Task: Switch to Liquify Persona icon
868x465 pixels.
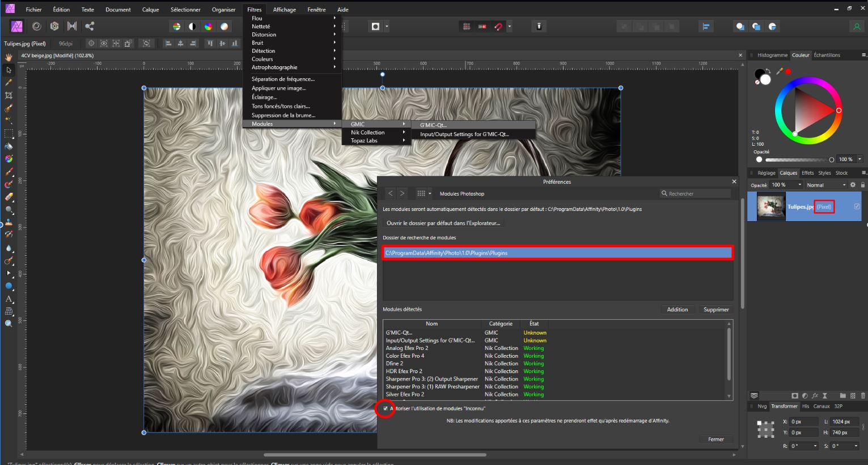Action: 37,26
